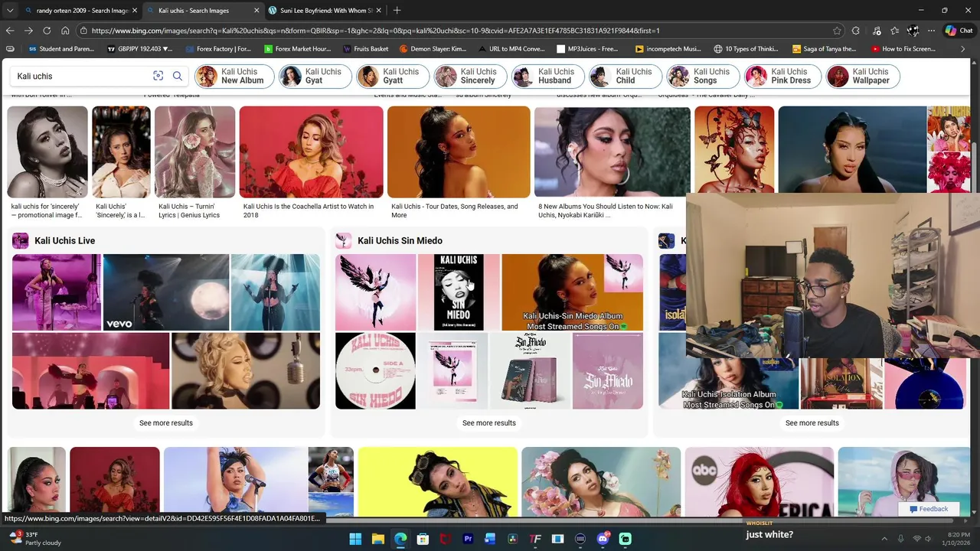This screenshot has height=551, width=980.
Task: Open Copilot Chat in the browser toolbar
Action: (959, 31)
